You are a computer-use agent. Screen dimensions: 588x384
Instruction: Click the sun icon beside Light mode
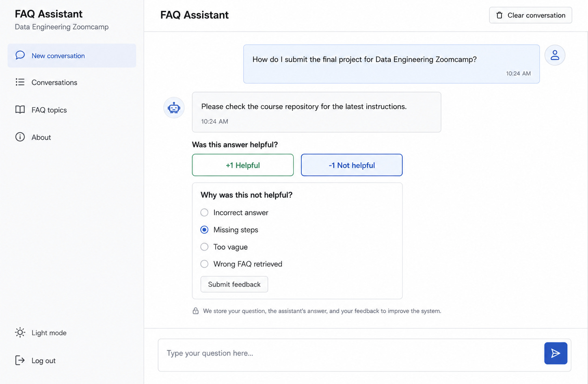tap(20, 332)
